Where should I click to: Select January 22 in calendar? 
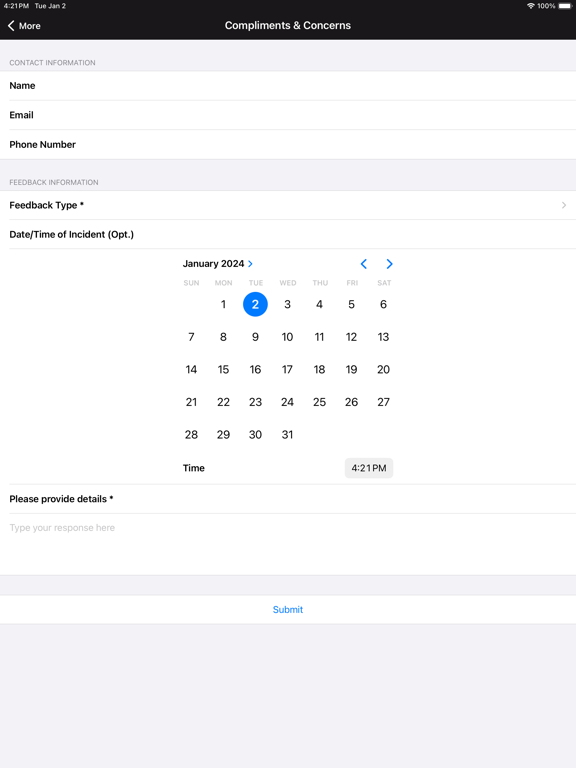click(x=223, y=402)
